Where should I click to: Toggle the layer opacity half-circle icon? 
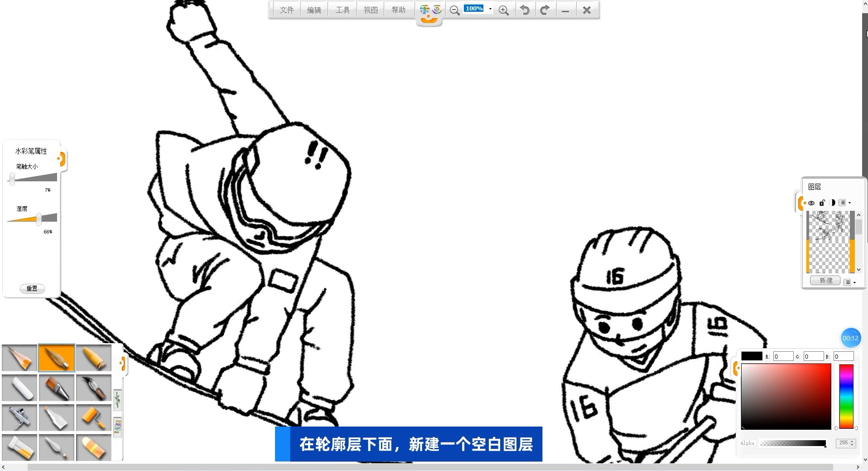tap(832, 203)
